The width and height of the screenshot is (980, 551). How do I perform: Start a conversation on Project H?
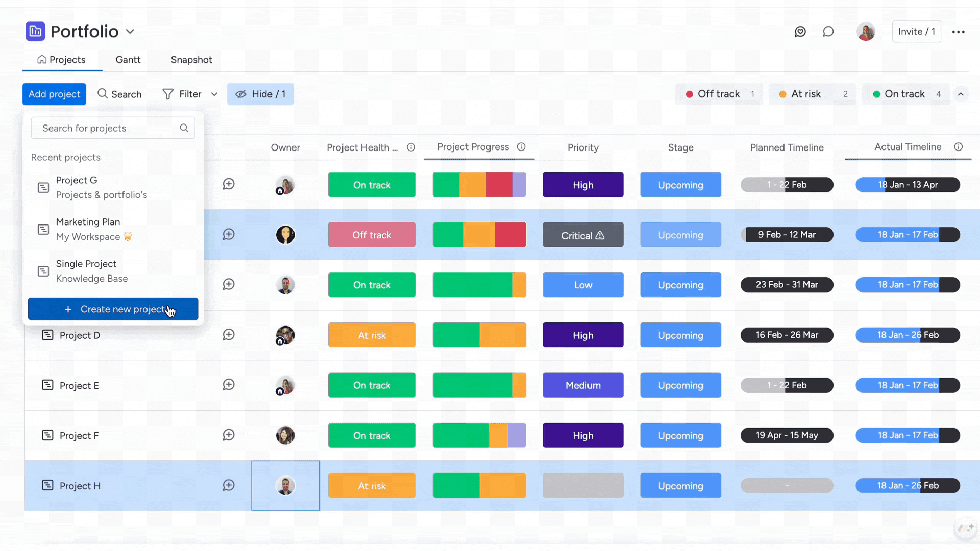(229, 485)
